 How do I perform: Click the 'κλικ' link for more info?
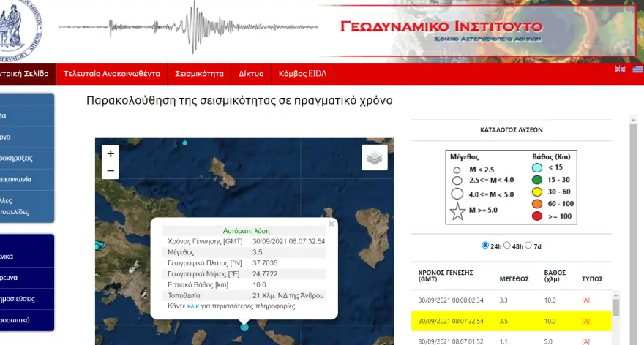click(193, 306)
